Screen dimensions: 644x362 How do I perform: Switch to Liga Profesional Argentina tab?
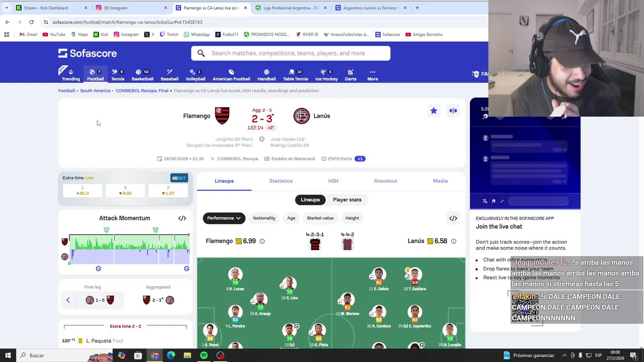(291, 8)
